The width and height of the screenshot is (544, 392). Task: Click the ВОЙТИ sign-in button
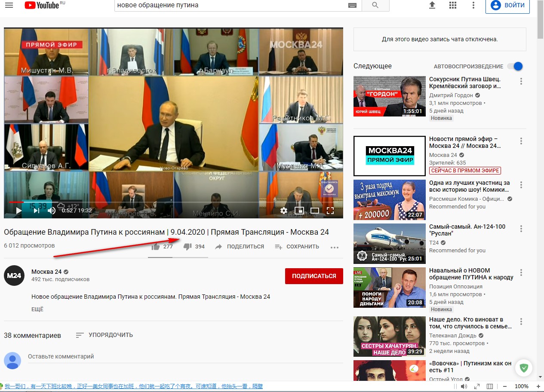click(507, 5)
